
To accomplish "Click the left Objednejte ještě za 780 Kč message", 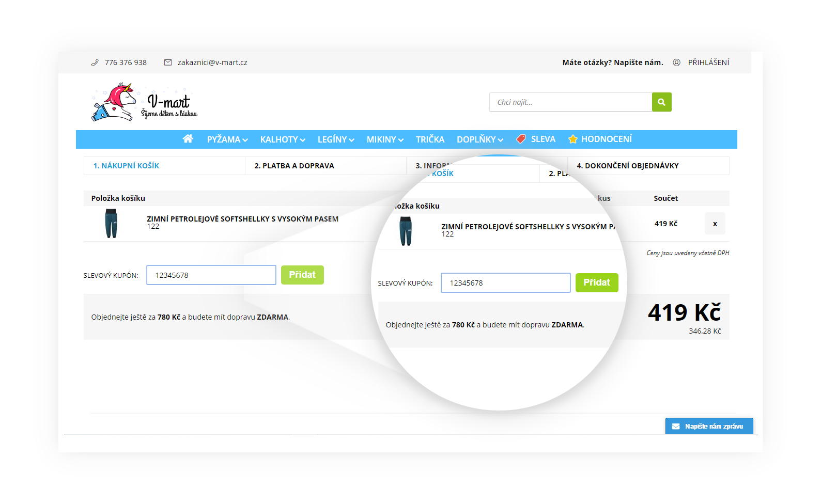I will tap(191, 317).
